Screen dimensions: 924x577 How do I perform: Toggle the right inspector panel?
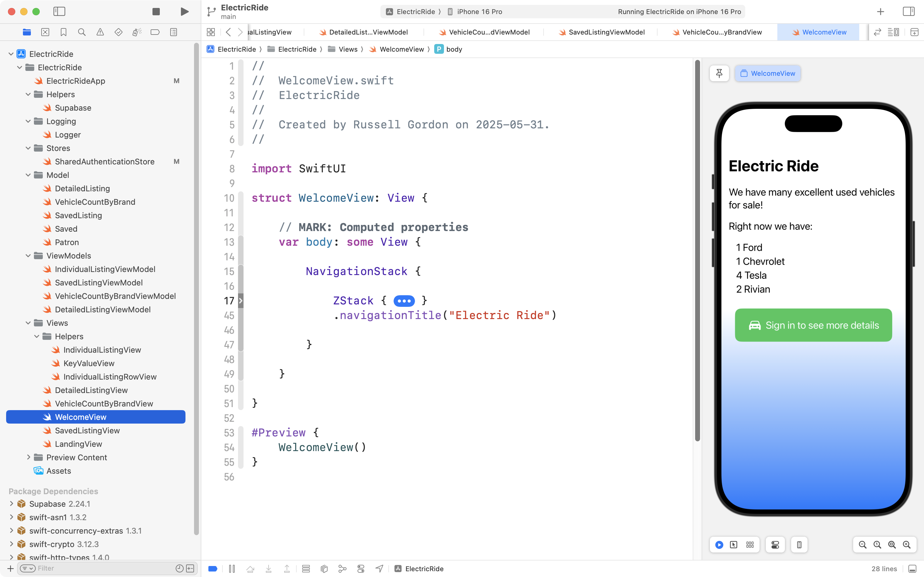(908, 11)
